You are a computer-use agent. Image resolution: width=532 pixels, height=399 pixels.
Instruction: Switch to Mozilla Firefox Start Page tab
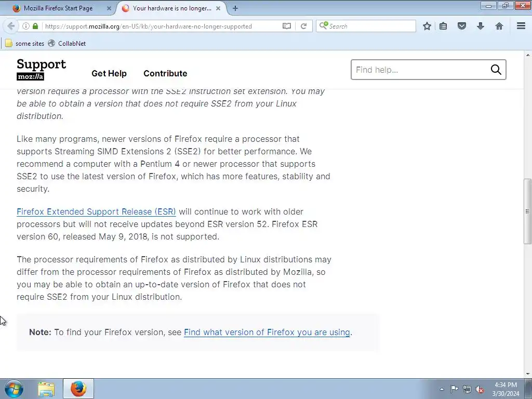(x=58, y=8)
